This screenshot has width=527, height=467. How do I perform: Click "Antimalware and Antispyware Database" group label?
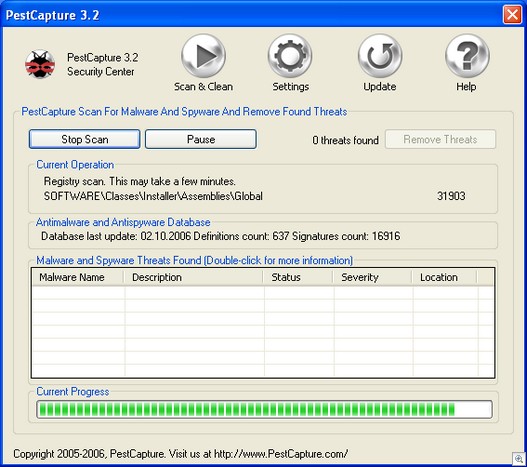123,222
